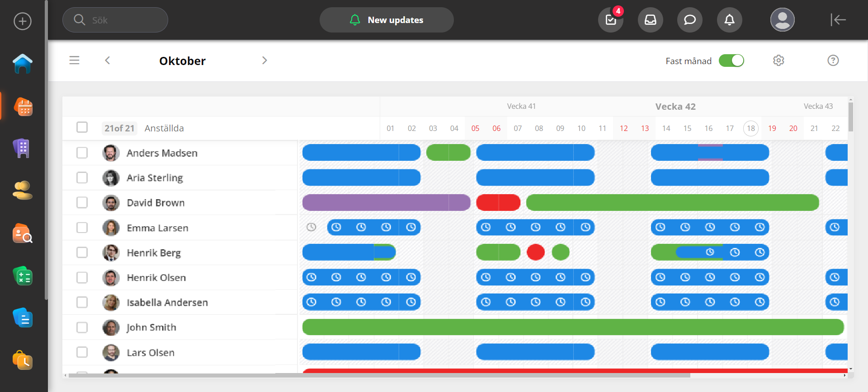The image size is (868, 392).
Task: Collapse the sidebar with arrow icon
Action: click(838, 20)
